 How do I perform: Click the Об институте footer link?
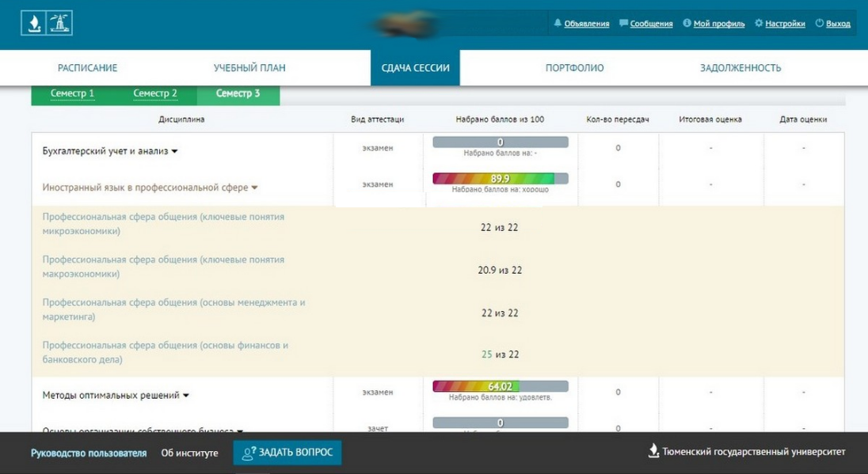click(189, 453)
